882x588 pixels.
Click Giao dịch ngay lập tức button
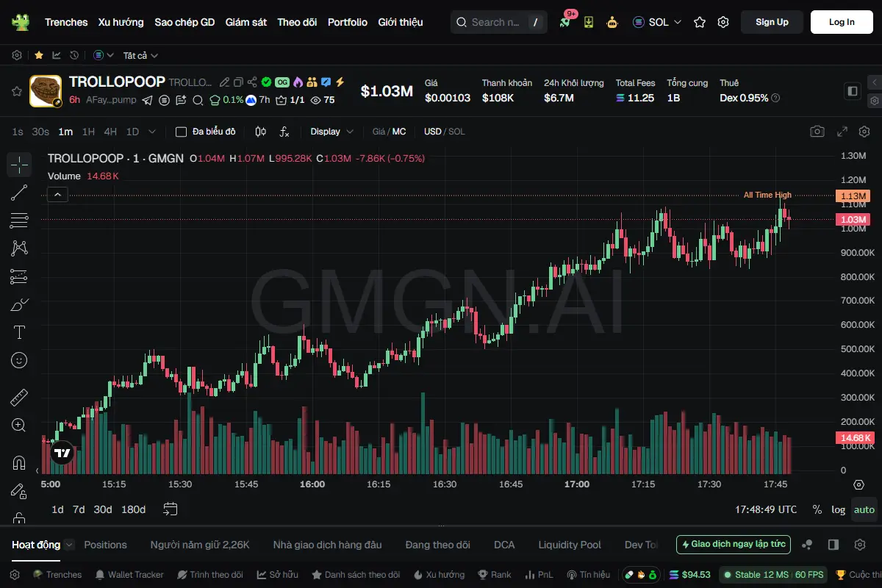point(734,545)
